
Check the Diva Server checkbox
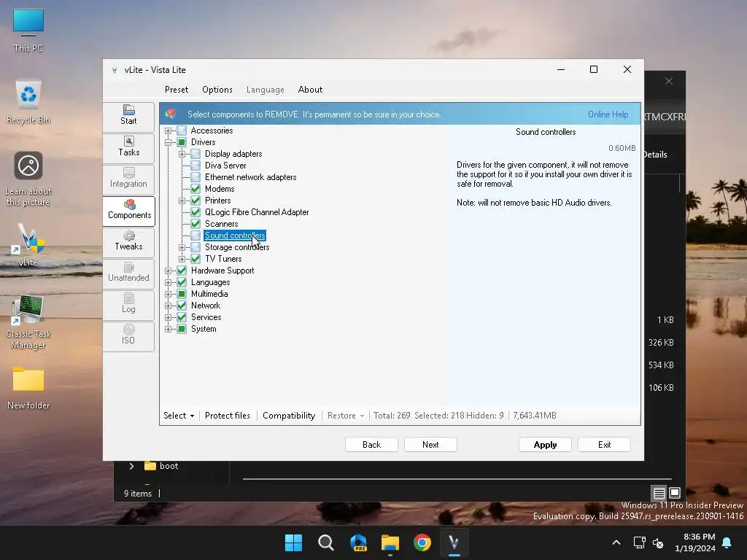click(196, 166)
